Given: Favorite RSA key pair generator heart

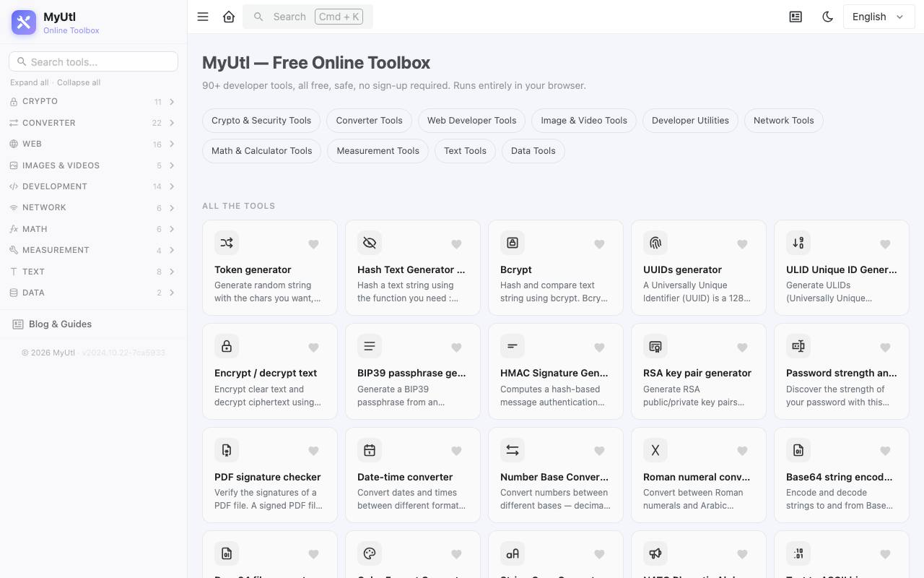Looking at the screenshot, I should pos(742,348).
